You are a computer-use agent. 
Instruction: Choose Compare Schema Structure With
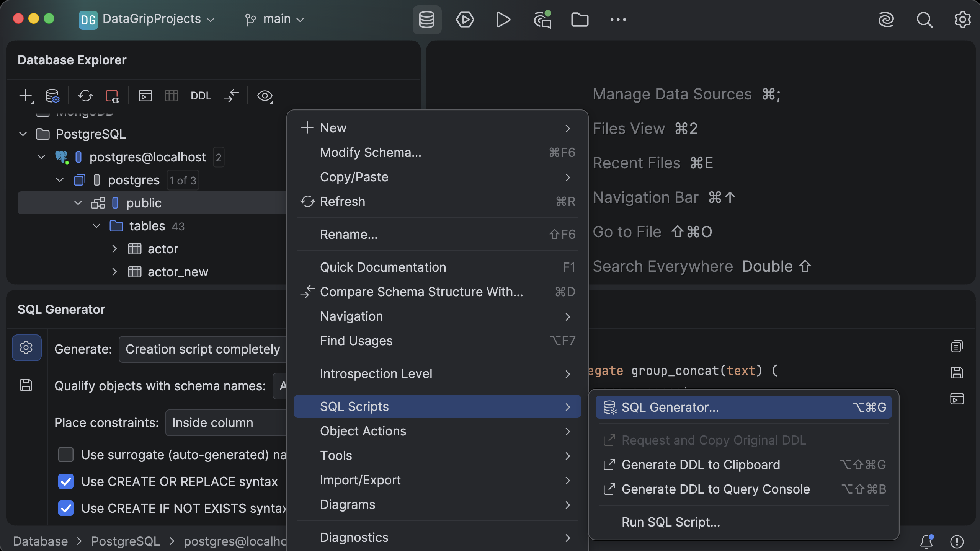click(437, 292)
